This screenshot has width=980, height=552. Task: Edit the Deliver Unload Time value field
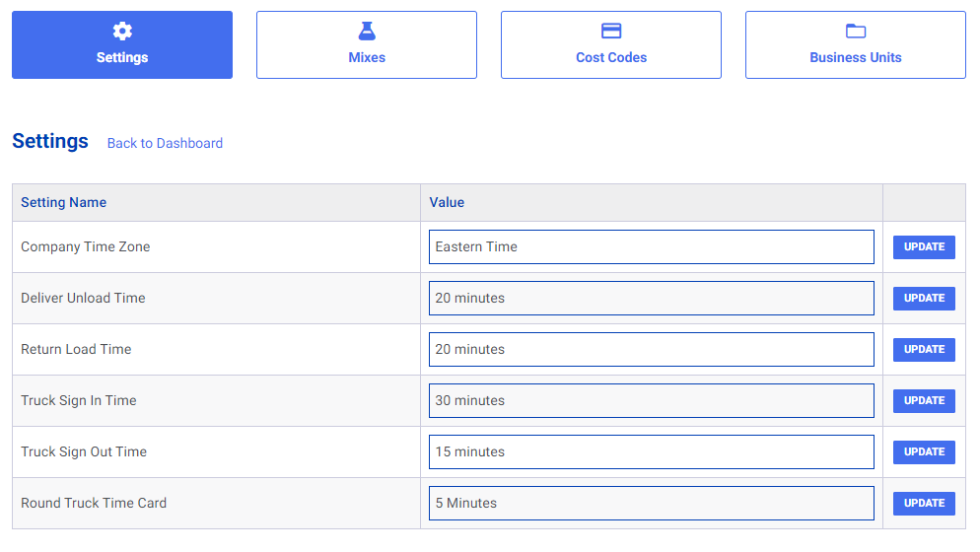click(x=652, y=299)
